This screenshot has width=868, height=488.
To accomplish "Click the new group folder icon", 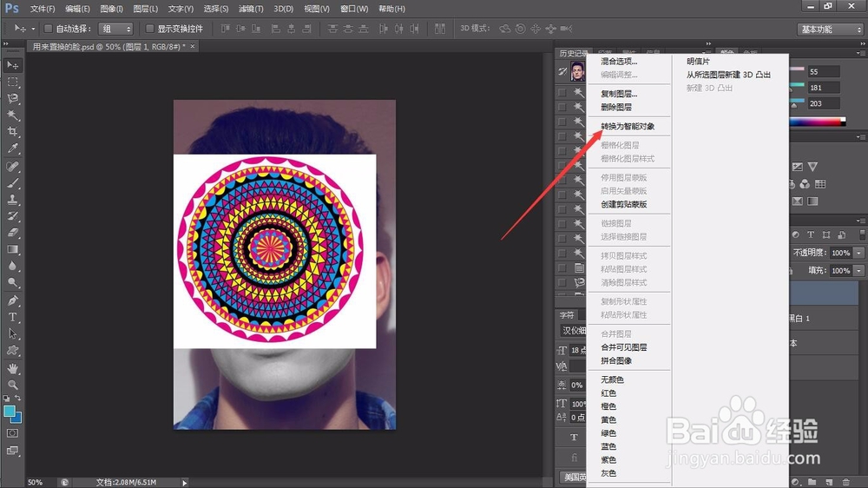I will tap(812, 482).
